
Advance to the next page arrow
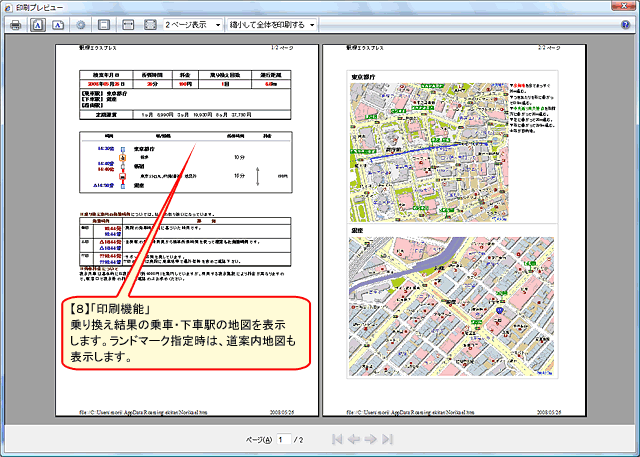click(x=372, y=439)
